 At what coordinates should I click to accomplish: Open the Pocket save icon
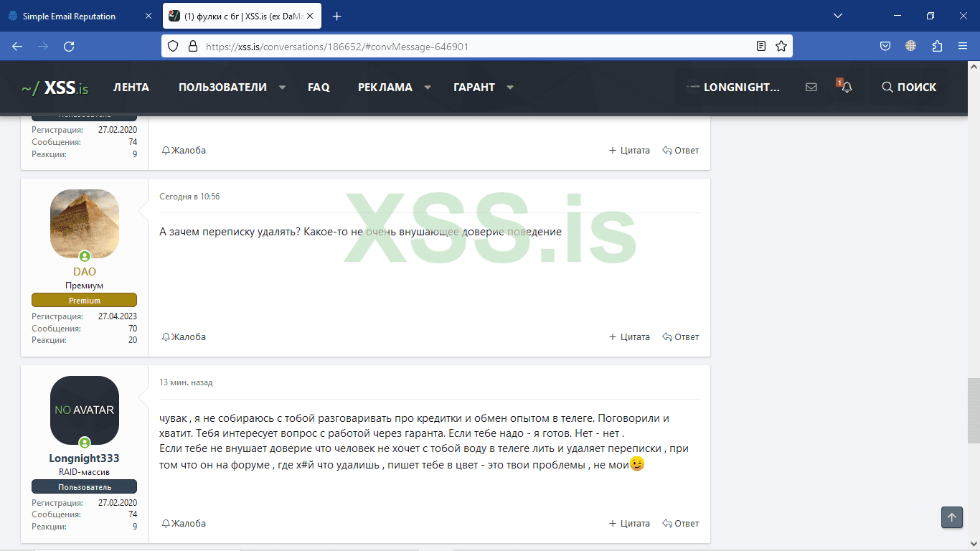(x=885, y=46)
